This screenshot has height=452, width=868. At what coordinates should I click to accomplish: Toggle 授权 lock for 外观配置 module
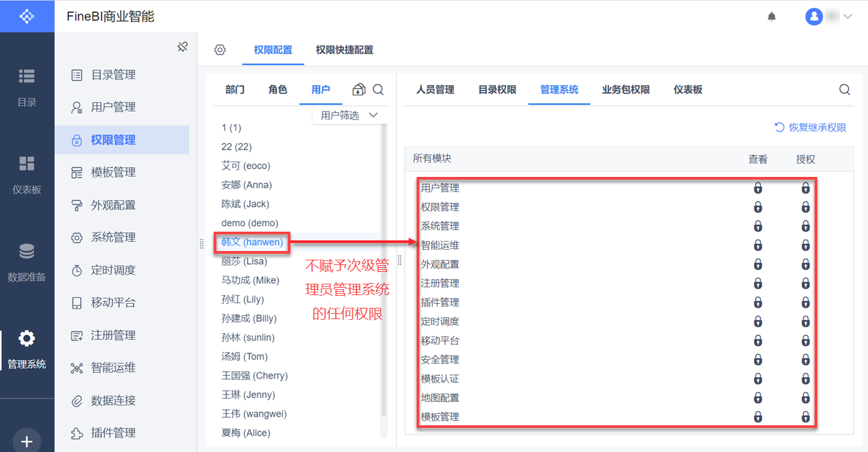tap(805, 264)
